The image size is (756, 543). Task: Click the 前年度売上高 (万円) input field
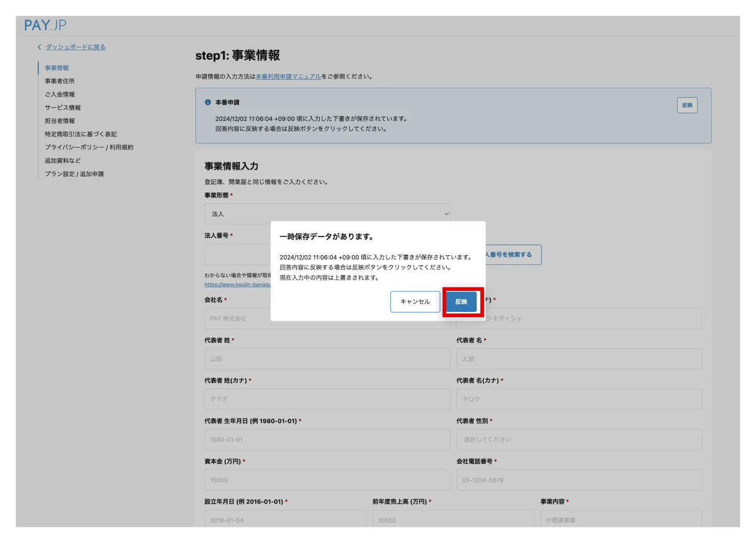click(453, 519)
